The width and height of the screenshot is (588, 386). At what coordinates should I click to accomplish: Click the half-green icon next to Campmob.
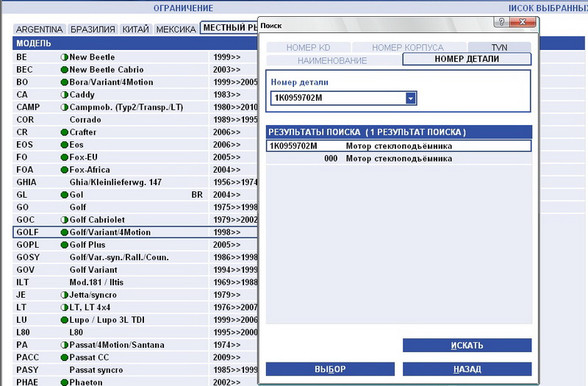point(64,107)
